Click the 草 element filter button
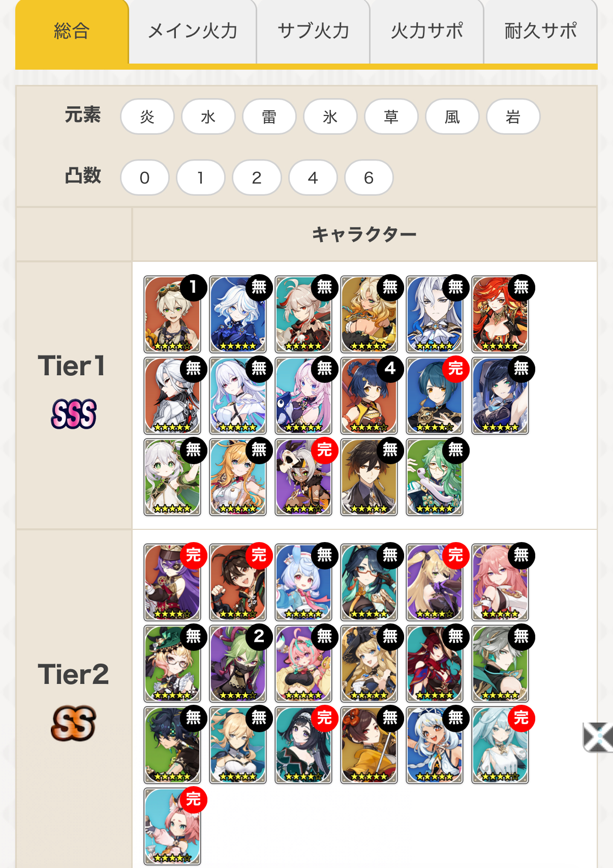This screenshot has width=613, height=868. coord(391,116)
